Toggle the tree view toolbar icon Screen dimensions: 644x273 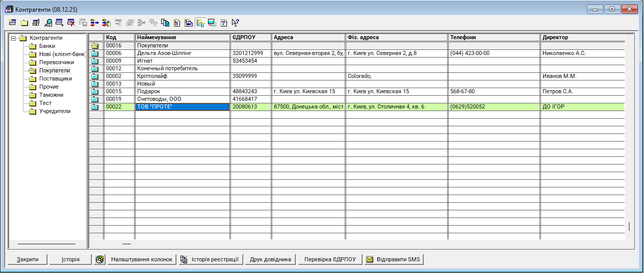coord(200,22)
